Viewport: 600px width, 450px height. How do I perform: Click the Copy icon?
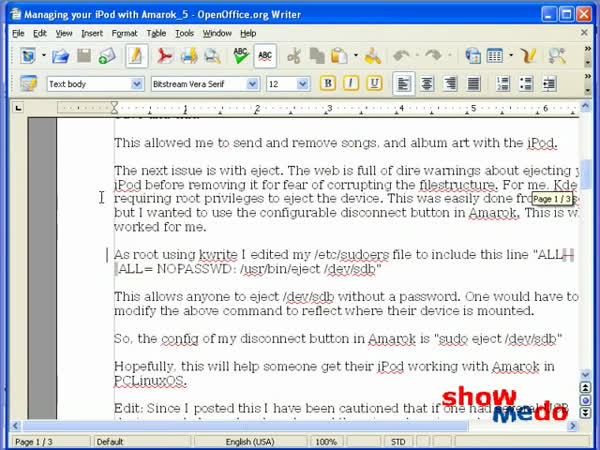pyautogui.click(x=317, y=56)
